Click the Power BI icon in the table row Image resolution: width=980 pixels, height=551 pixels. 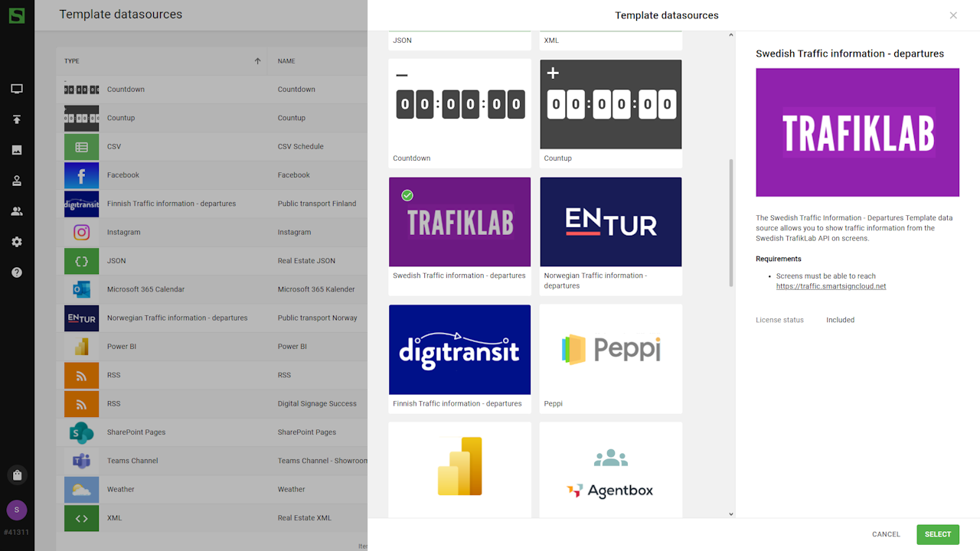pos(81,347)
